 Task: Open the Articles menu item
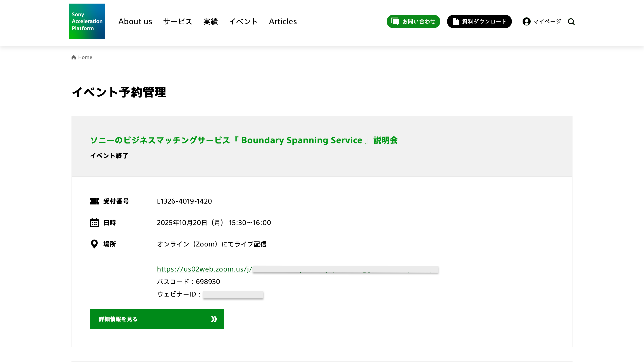coord(283,21)
